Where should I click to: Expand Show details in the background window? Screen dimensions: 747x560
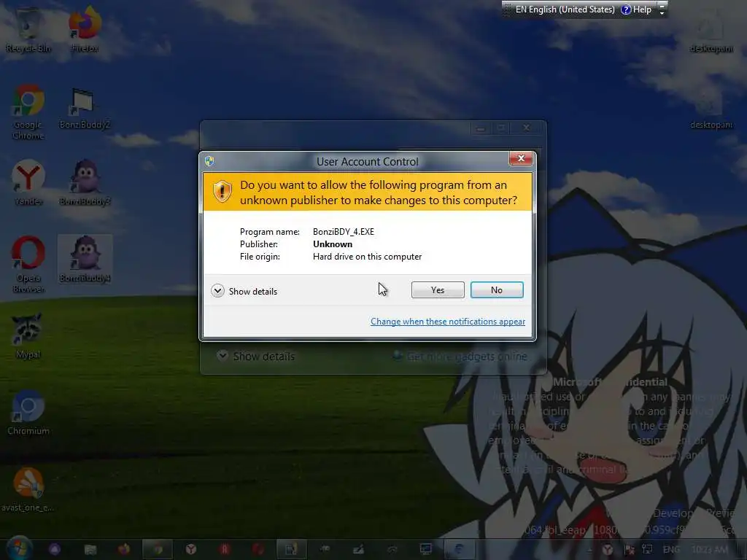(256, 356)
